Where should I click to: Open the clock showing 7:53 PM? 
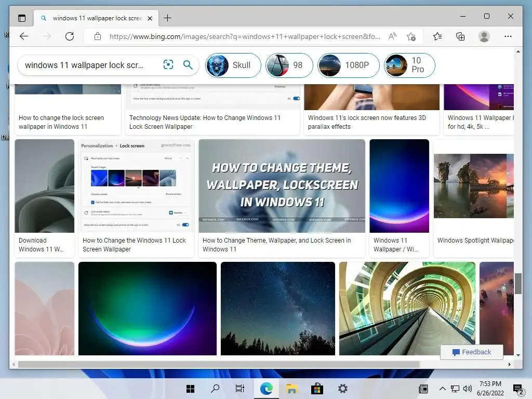[x=490, y=389]
